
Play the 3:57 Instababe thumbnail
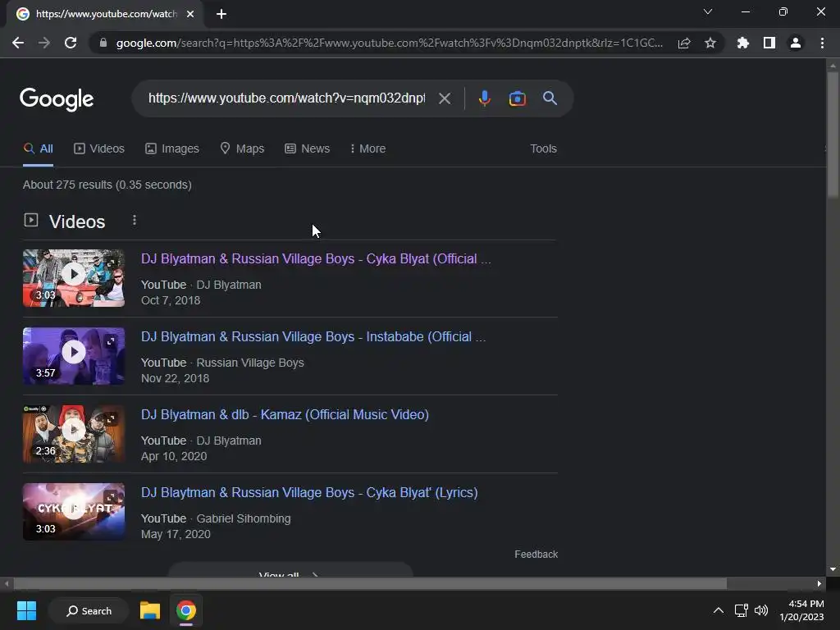(74, 356)
